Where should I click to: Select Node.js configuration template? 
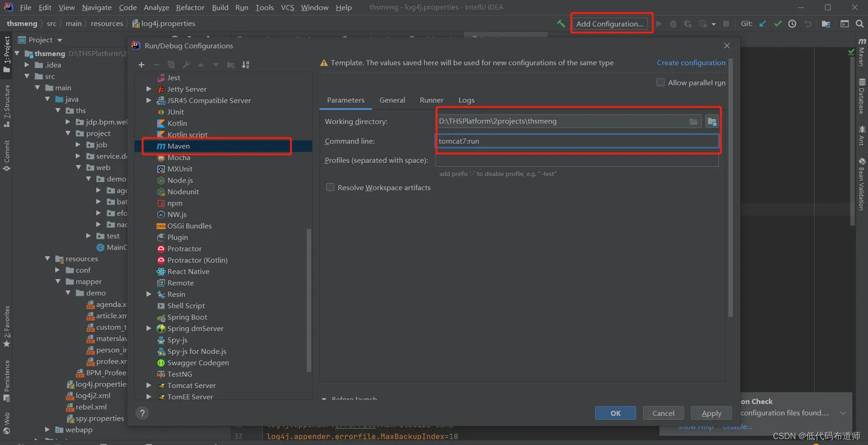click(175, 180)
